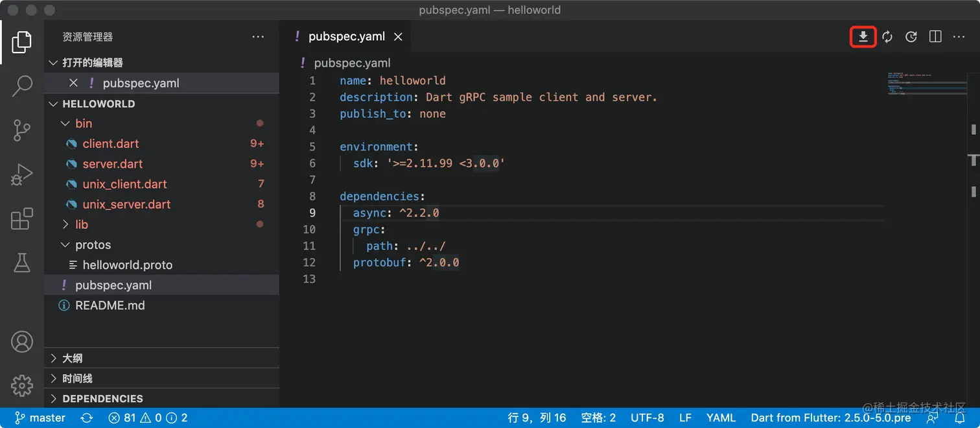Select pubspec.yaml in the HELLOWORLD tree

162,285
